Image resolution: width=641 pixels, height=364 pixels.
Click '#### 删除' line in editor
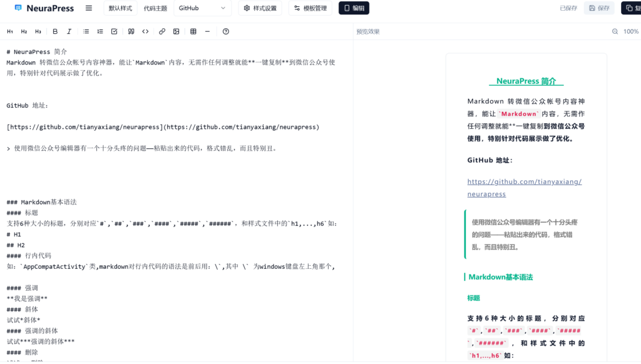[x=23, y=352]
